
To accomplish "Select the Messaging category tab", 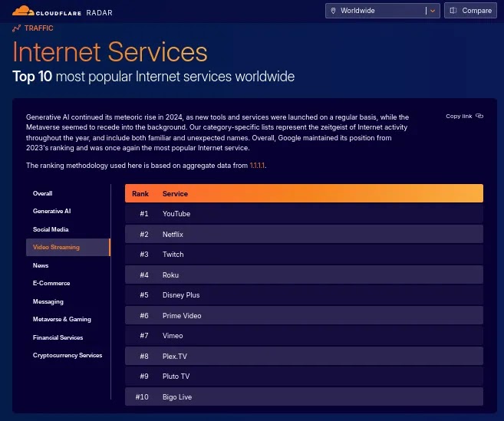I will [x=68, y=301].
